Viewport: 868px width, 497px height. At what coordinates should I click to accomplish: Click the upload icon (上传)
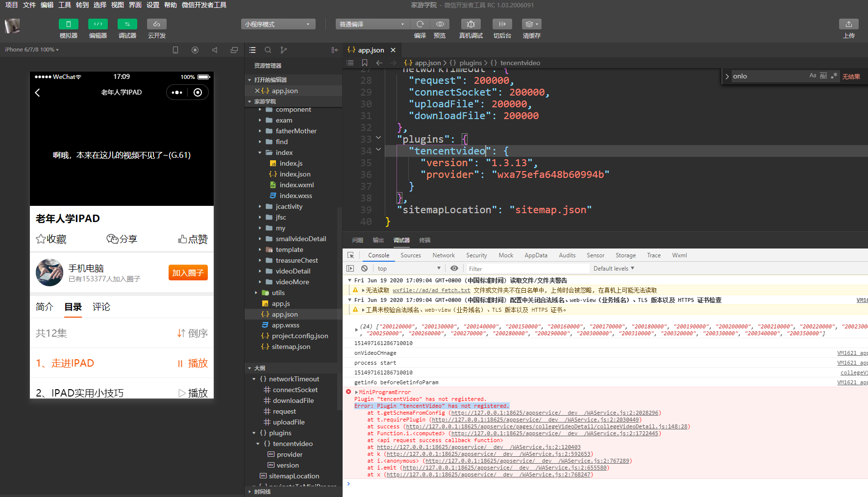click(x=849, y=24)
